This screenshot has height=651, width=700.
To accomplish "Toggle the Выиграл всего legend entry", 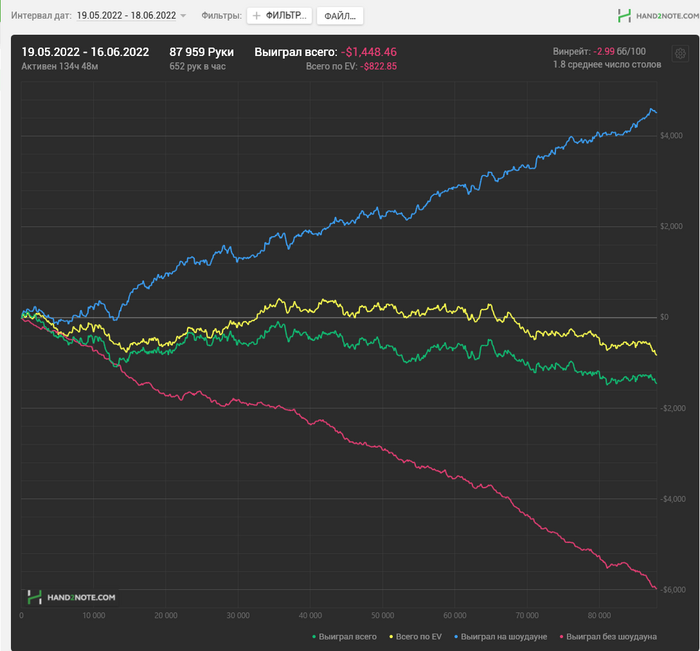I will coord(344,637).
